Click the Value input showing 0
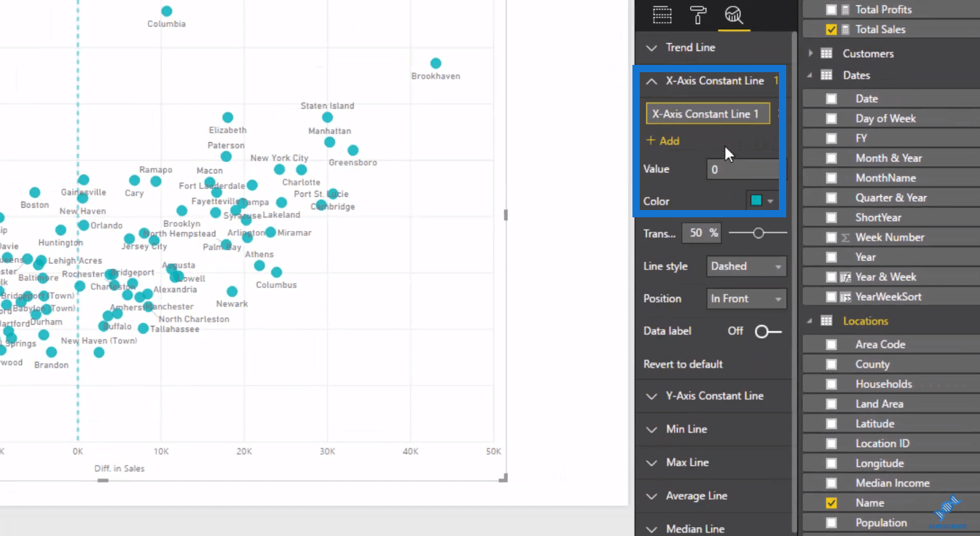This screenshot has height=536, width=980. [x=743, y=169]
